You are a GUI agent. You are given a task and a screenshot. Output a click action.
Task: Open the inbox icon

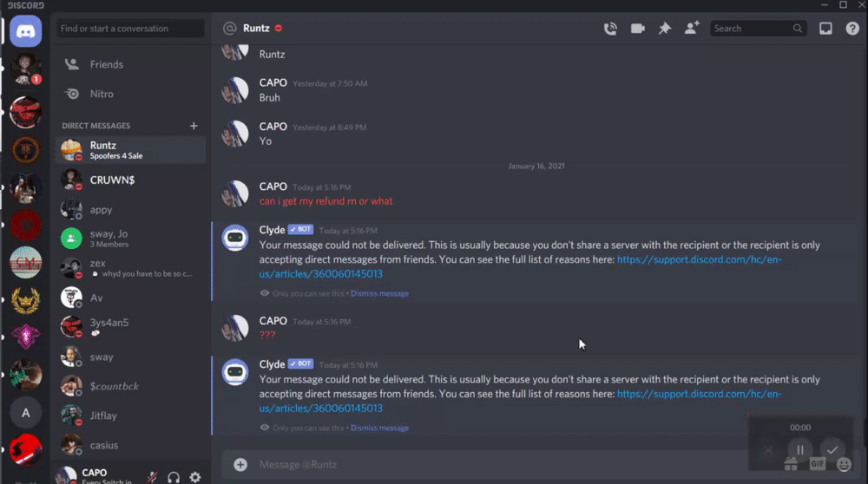coord(825,29)
